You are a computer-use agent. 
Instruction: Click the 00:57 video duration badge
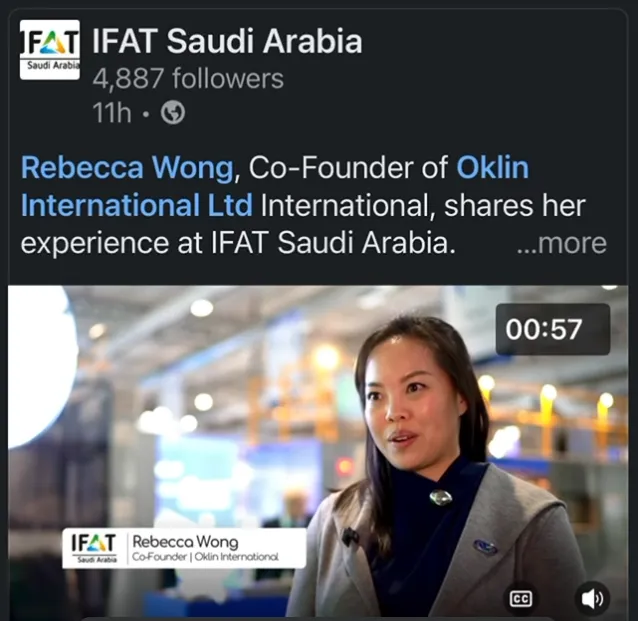tap(553, 329)
